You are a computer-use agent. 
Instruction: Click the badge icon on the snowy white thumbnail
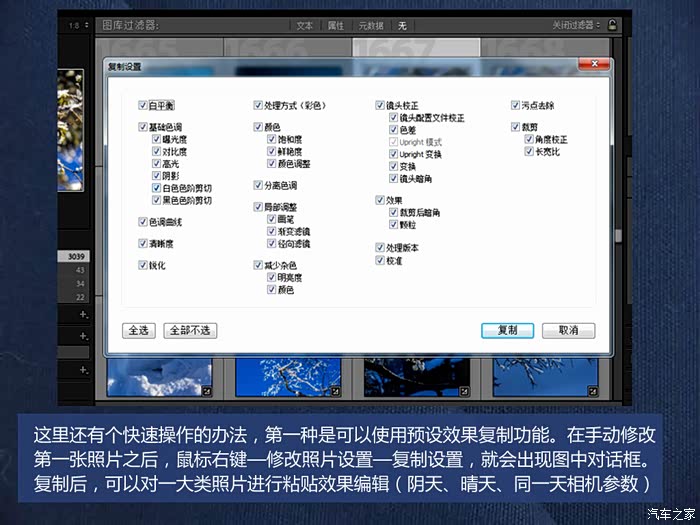[207, 392]
